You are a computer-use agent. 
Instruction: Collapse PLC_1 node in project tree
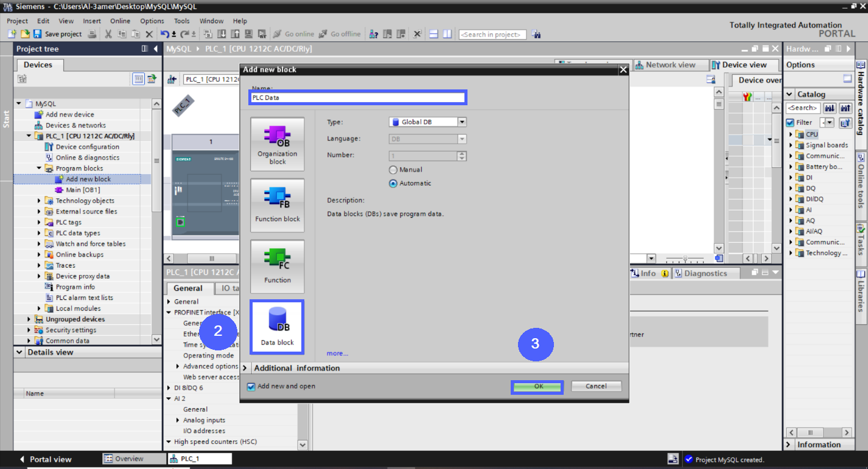[29, 136]
